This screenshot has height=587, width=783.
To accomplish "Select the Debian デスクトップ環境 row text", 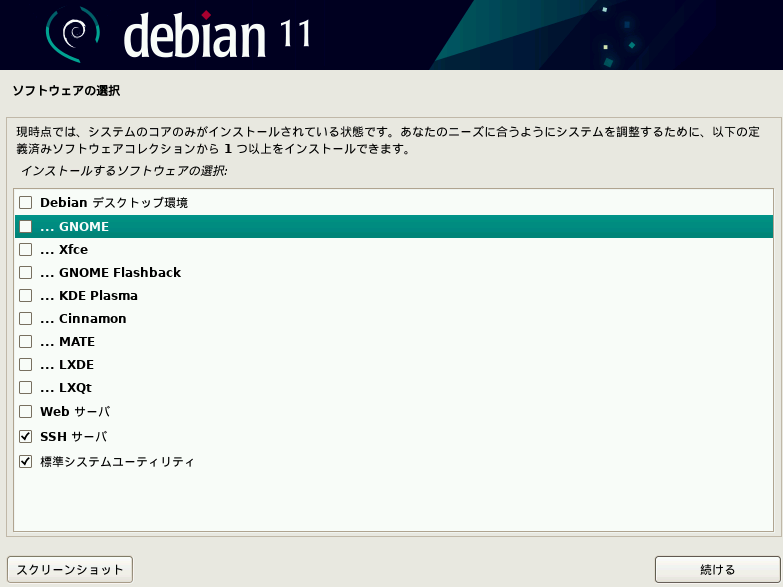I will coord(114,202).
